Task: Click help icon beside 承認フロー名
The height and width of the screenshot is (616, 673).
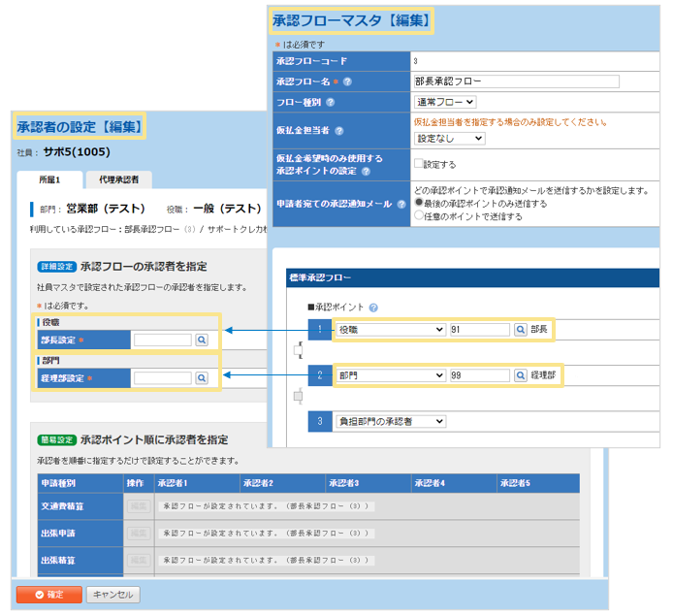Action: (x=348, y=81)
